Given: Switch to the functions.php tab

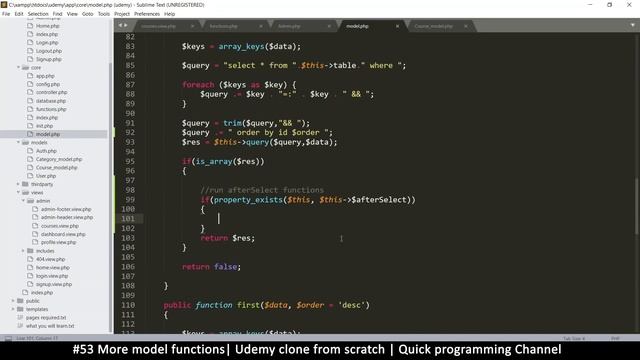Looking at the screenshot, I should pyautogui.click(x=223, y=26).
